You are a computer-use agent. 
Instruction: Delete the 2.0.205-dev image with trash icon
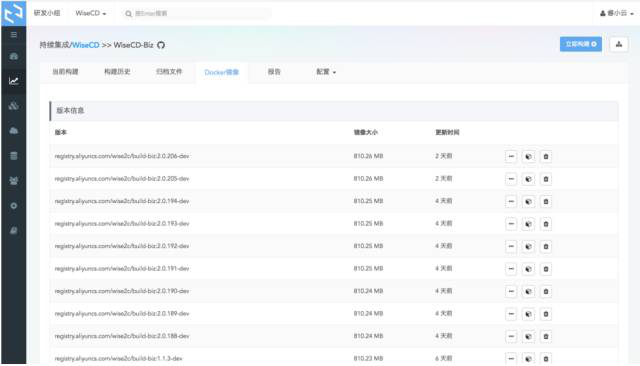point(546,179)
